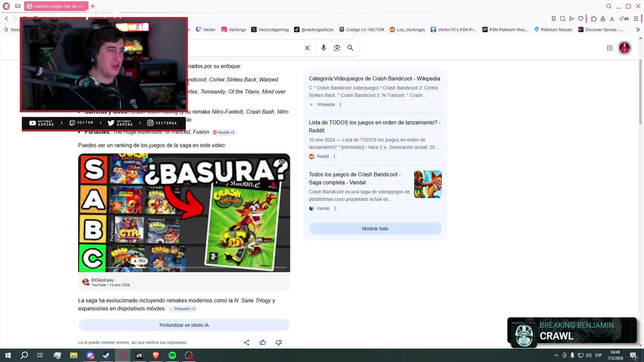644x362 pixels.
Task: Click Mostrar todo sources button
Action: point(375,229)
